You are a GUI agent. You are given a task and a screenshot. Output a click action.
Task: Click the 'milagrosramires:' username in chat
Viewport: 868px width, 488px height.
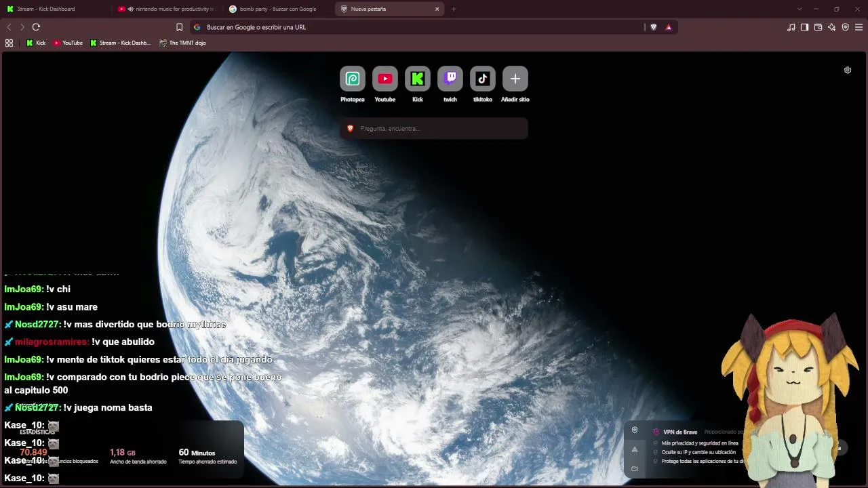[x=52, y=342]
